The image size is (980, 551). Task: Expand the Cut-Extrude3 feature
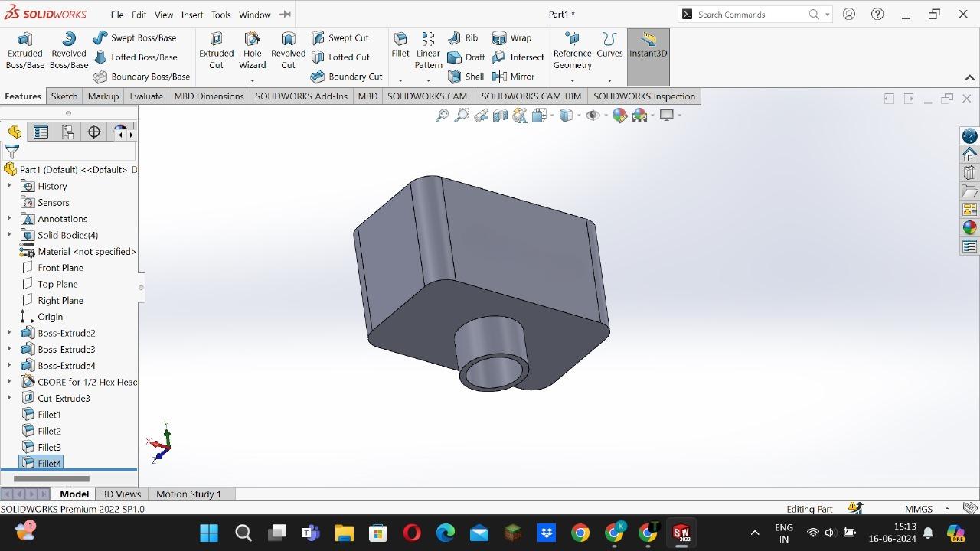pyautogui.click(x=9, y=398)
